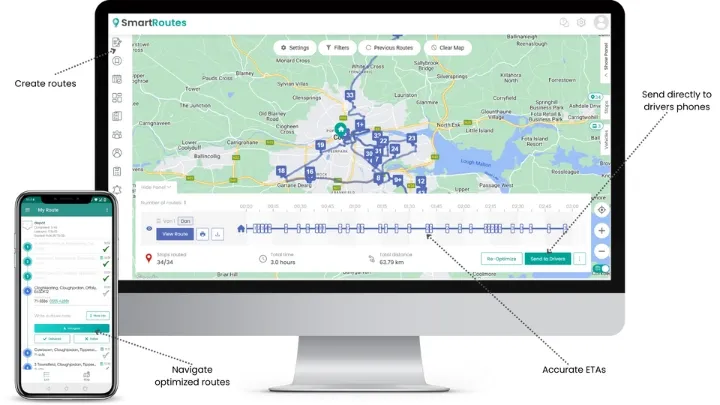Open the Filters map option
Viewport: 720px width, 405px height.
(x=337, y=47)
